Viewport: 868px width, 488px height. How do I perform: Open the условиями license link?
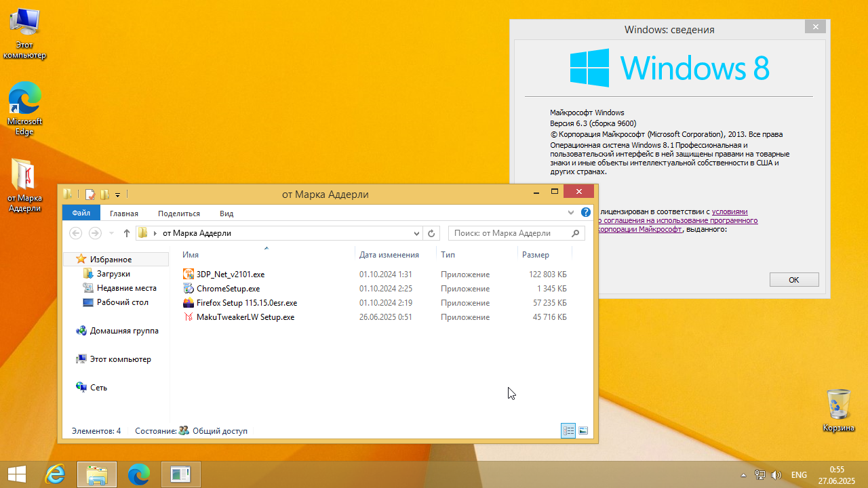pos(730,211)
